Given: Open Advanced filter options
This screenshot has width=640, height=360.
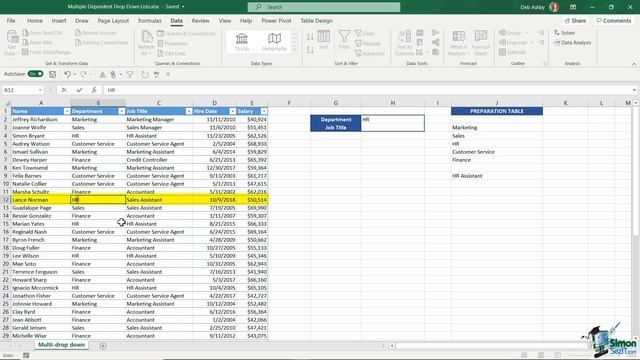Looking at the screenshot, I should [370, 53].
